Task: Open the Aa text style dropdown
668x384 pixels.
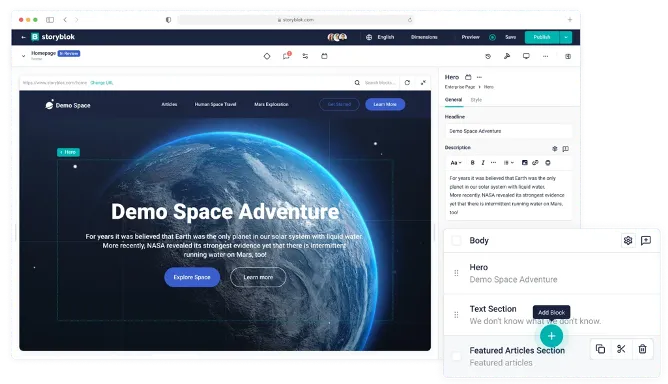Action: [456, 163]
